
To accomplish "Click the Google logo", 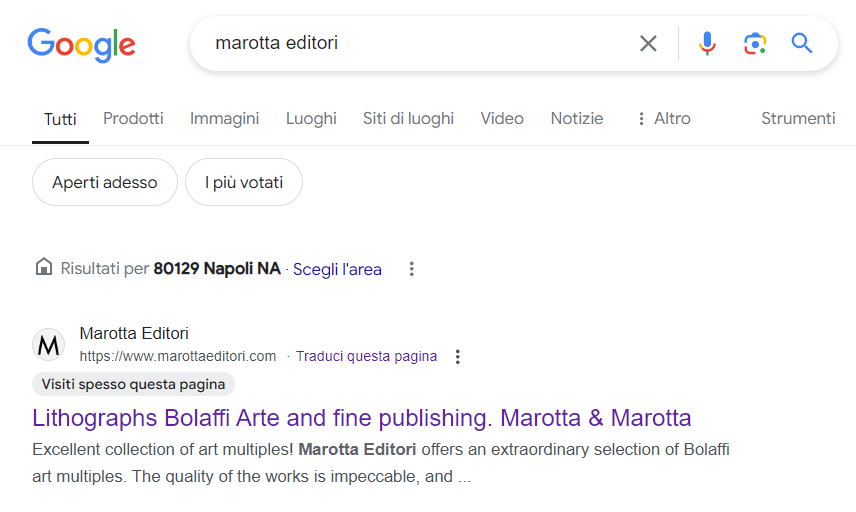I will pos(81,44).
